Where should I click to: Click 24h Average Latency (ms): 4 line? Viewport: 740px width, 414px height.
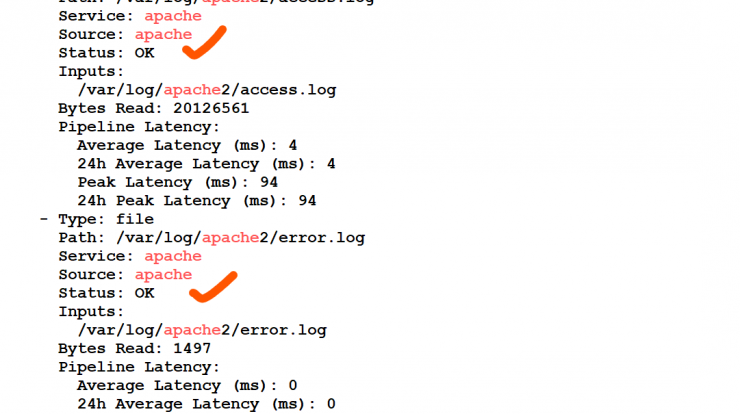click(206, 164)
